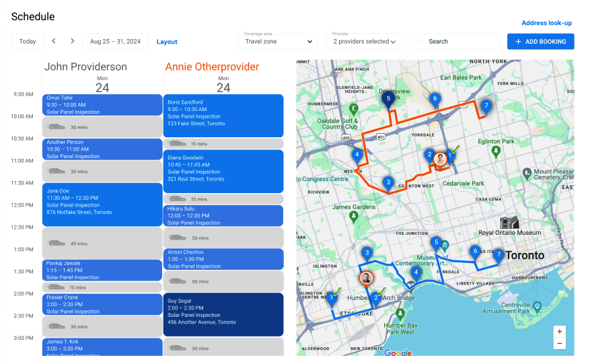Select orange route map pin 7
Viewport: 590px width, 364px height.
tap(486, 107)
